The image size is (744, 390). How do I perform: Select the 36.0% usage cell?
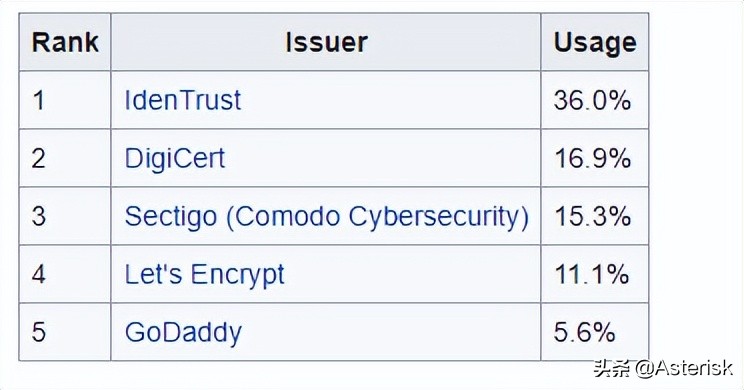tap(595, 100)
